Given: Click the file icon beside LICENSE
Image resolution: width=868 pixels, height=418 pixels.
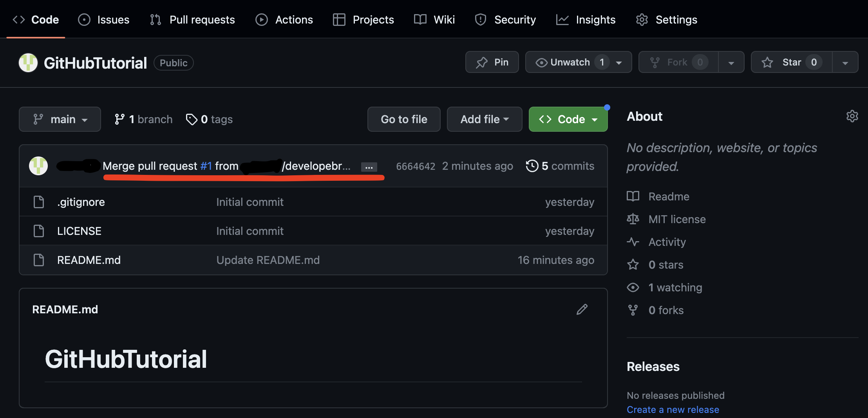Looking at the screenshot, I should click(x=39, y=231).
